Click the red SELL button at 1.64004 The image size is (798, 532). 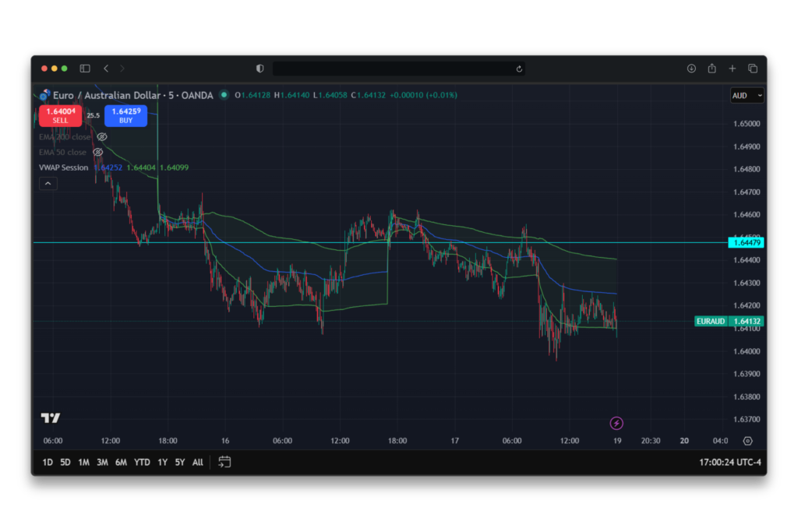tap(60, 115)
